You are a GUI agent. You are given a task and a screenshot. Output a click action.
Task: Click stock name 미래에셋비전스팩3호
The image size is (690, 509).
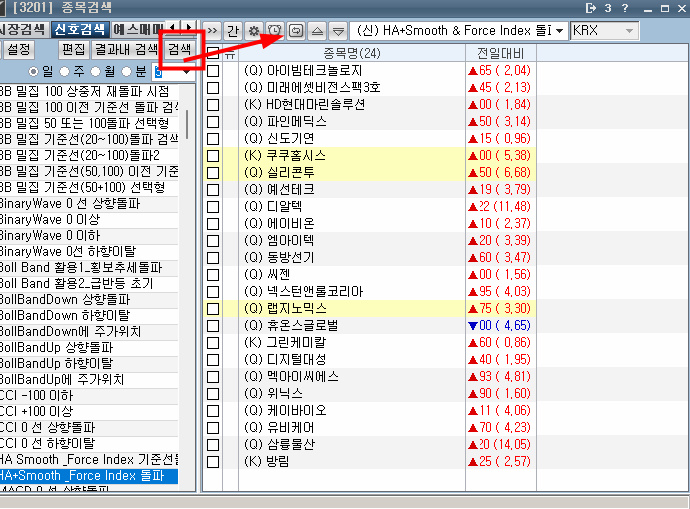323,88
